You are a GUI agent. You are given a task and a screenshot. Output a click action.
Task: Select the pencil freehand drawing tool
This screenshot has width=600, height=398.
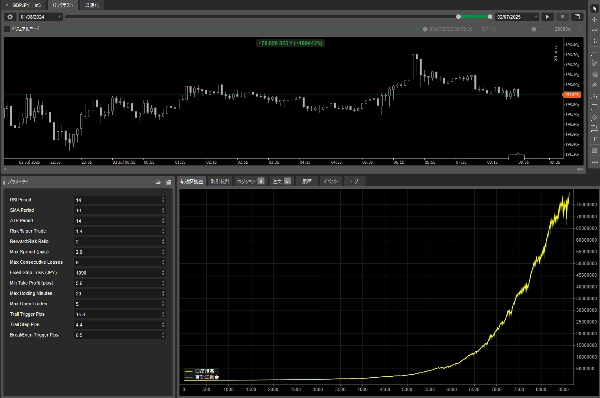coord(594,63)
